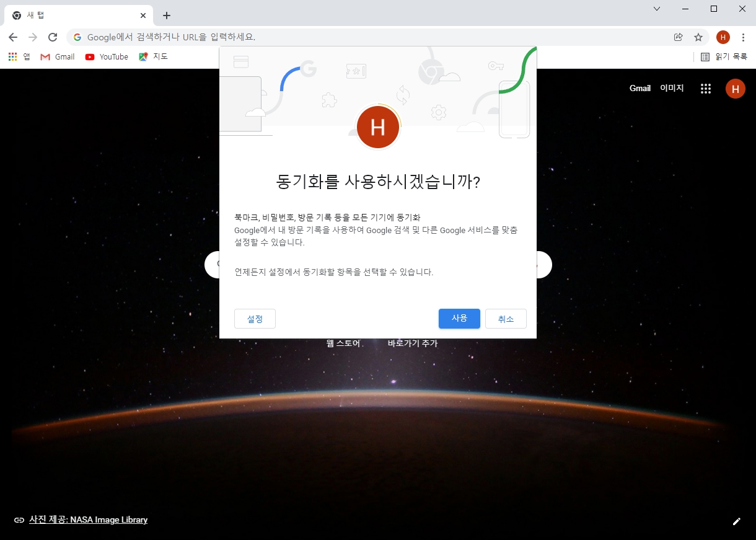
Task: Click the Google icon in the address bar
Action: click(x=77, y=37)
